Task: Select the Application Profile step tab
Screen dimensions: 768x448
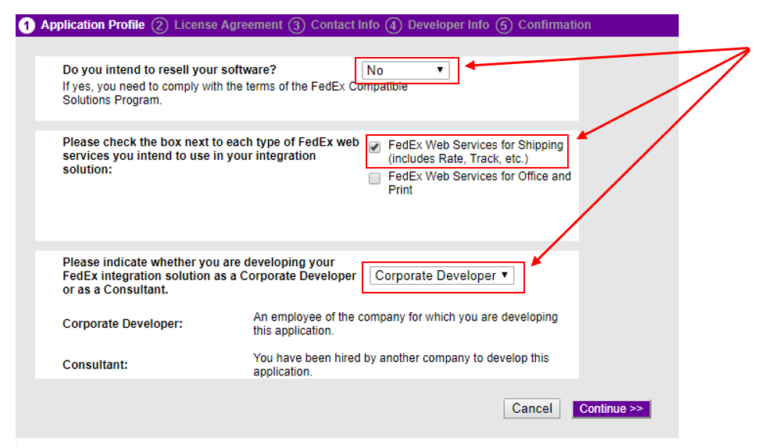Action: (93, 25)
